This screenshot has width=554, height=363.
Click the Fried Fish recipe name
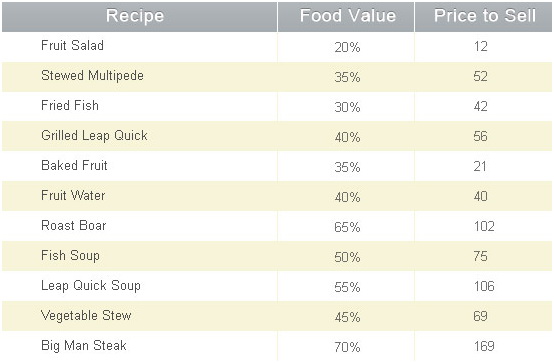[x=70, y=105]
